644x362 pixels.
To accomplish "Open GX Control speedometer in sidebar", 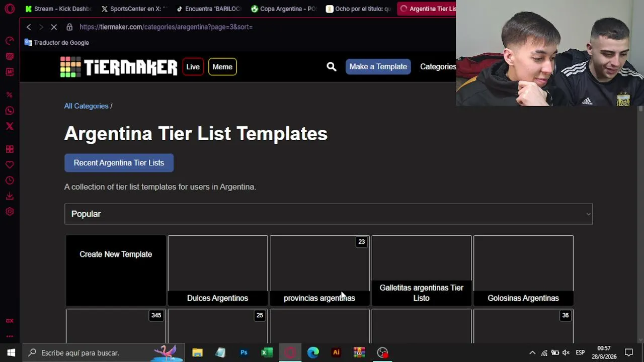I will click(10, 41).
